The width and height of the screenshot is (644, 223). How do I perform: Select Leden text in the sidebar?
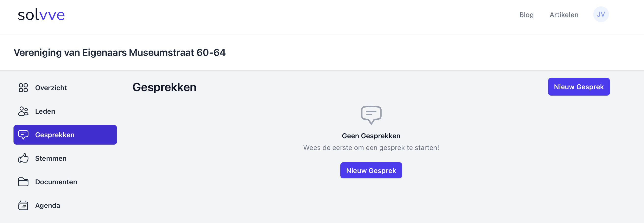coord(45,111)
